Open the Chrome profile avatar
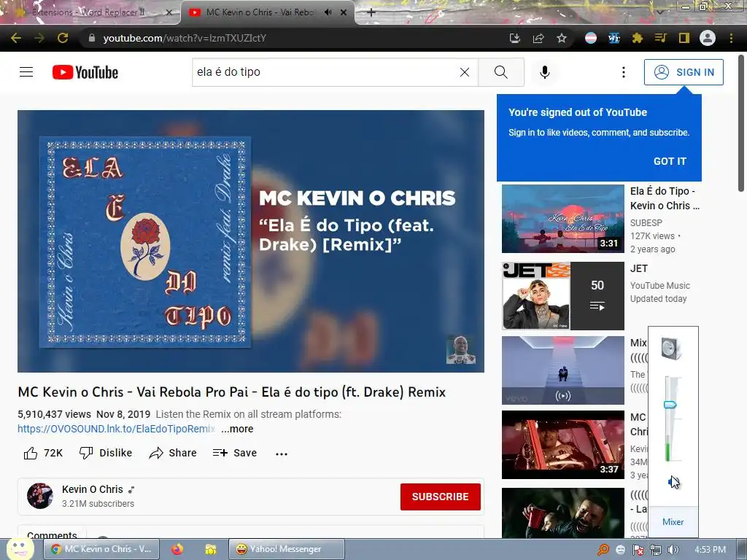This screenshot has width=747, height=560. coord(708,38)
